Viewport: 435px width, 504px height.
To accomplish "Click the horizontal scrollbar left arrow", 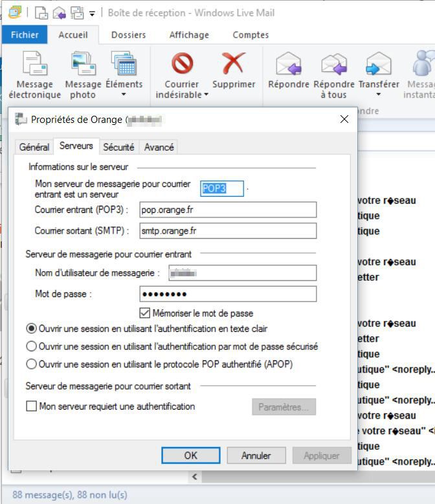I will pos(194,477).
